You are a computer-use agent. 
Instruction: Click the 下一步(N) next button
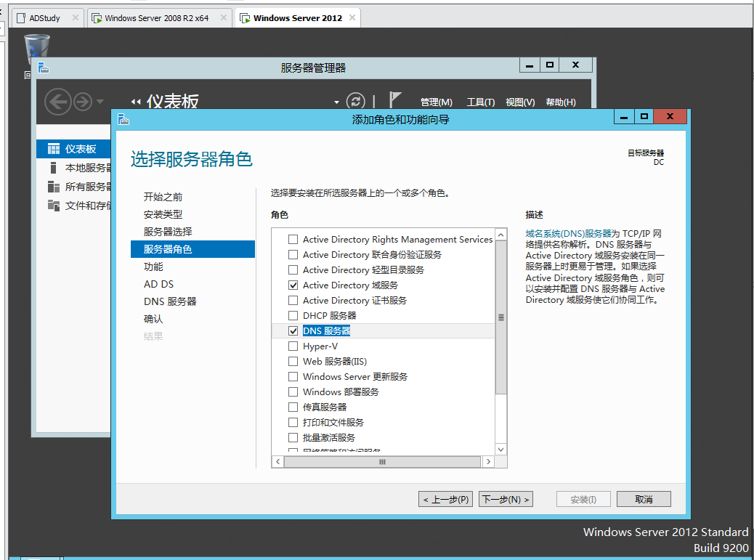[506, 499]
